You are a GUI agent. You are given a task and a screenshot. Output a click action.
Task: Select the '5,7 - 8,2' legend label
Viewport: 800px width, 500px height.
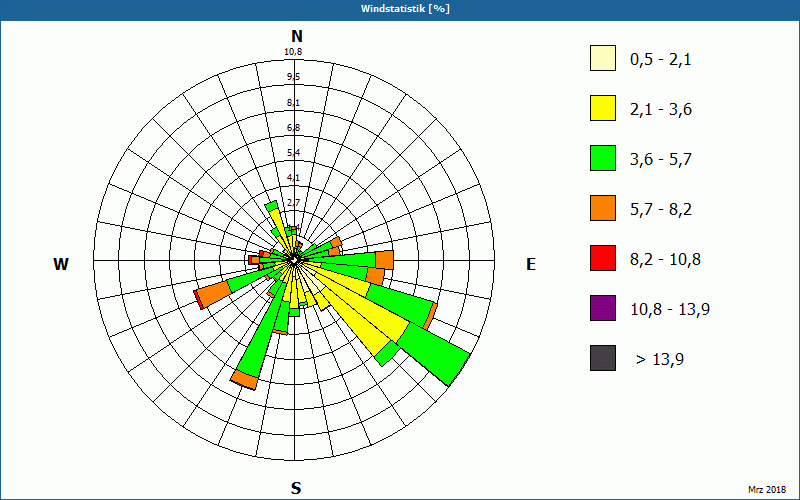click(x=661, y=210)
